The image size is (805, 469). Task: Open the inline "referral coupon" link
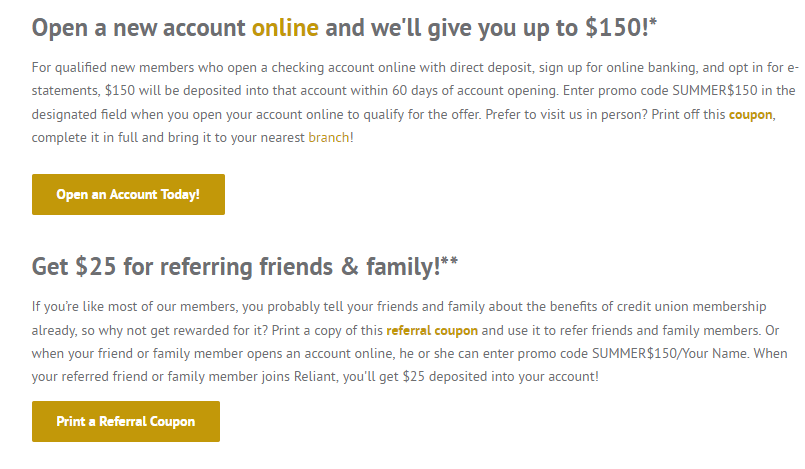432,330
